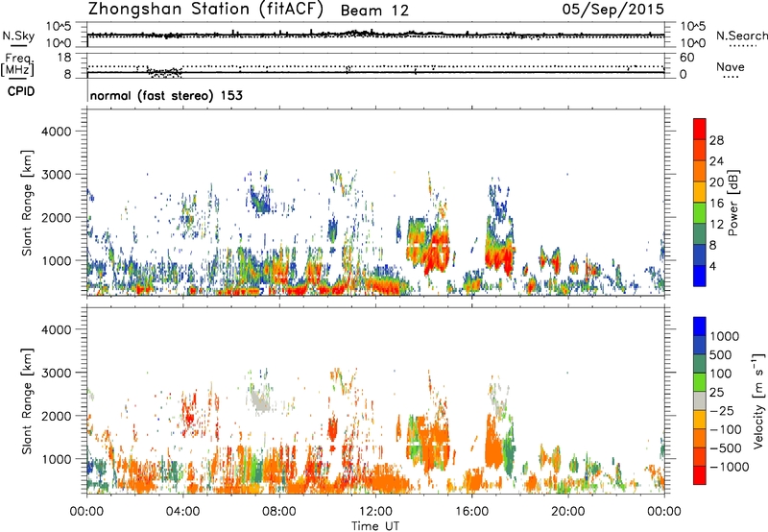The height and width of the screenshot is (532, 768).
Task: Click the "Nave" legend label
Action: point(731,66)
